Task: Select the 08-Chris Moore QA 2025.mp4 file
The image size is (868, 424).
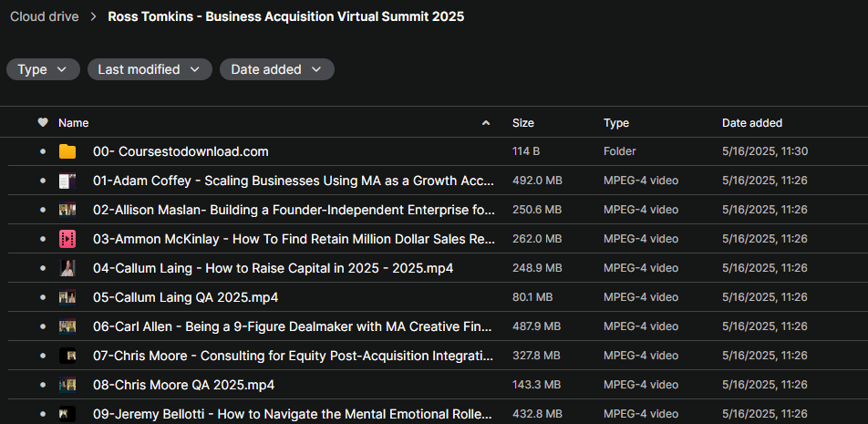Action: tap(184, 385)
